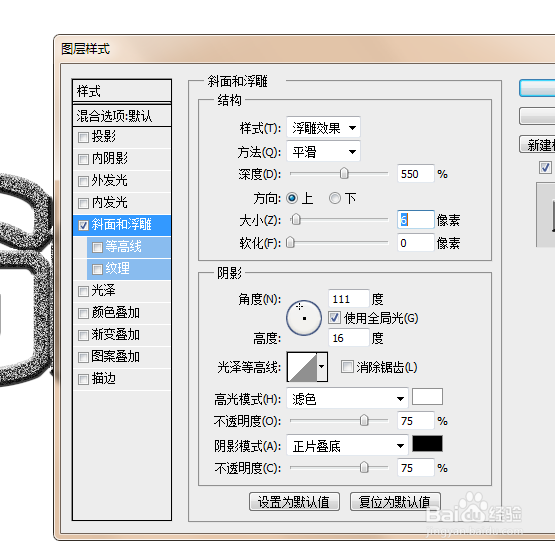Click the gloss contour curve thumbnail
The width and height of the screenshot is (555, 551).
[302, 367]
